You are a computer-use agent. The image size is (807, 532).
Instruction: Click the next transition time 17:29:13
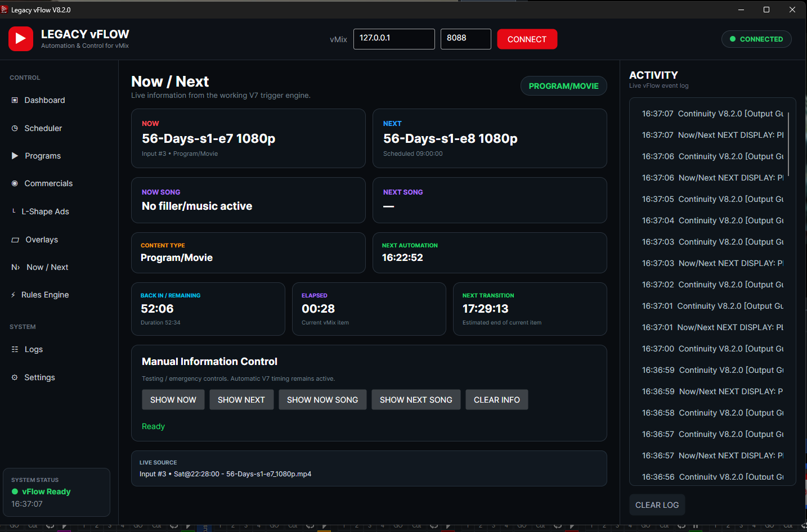point(486,309)
